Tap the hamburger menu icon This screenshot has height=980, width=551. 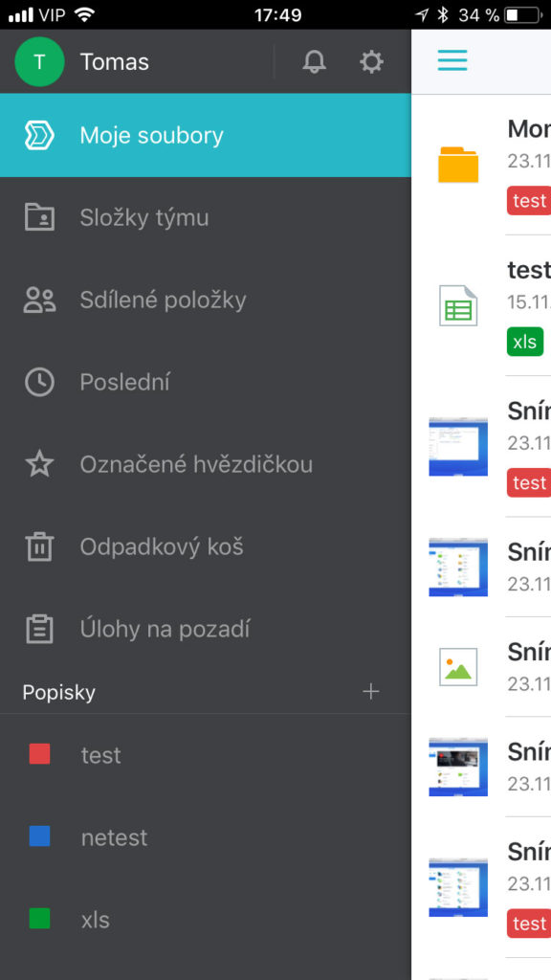point(452,60)
